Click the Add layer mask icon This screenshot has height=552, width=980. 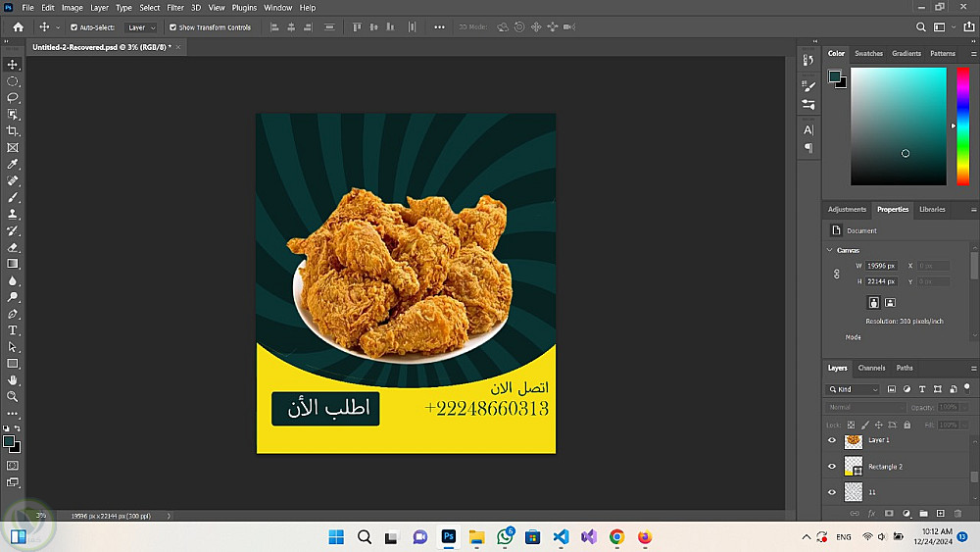coord(889,513)
